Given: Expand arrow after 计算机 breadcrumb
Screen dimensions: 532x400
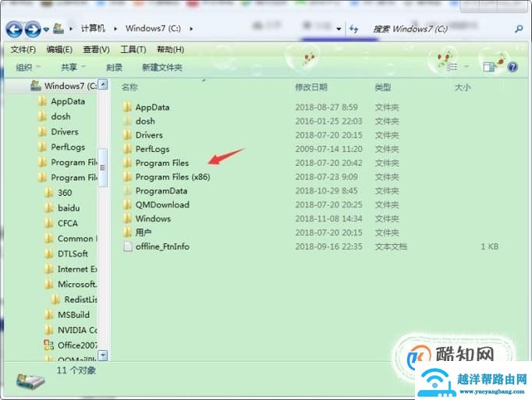Looking at the screenshot, I should 115,29.
